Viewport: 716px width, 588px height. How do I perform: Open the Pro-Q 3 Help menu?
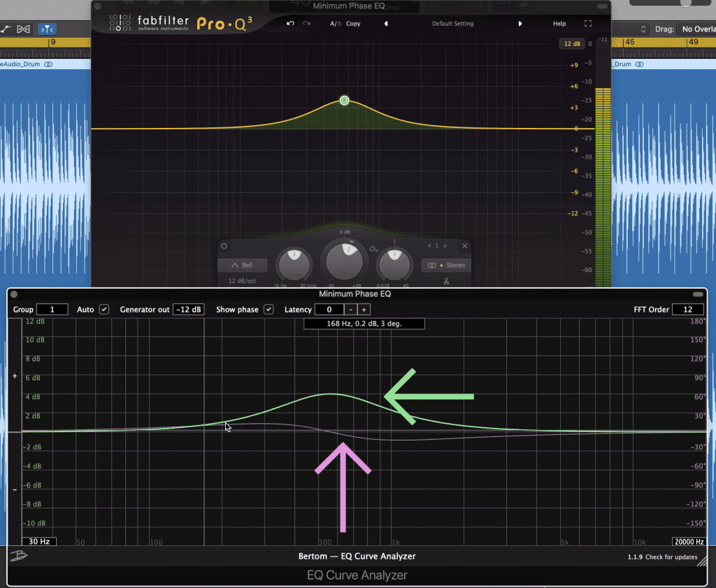[559, 24]
